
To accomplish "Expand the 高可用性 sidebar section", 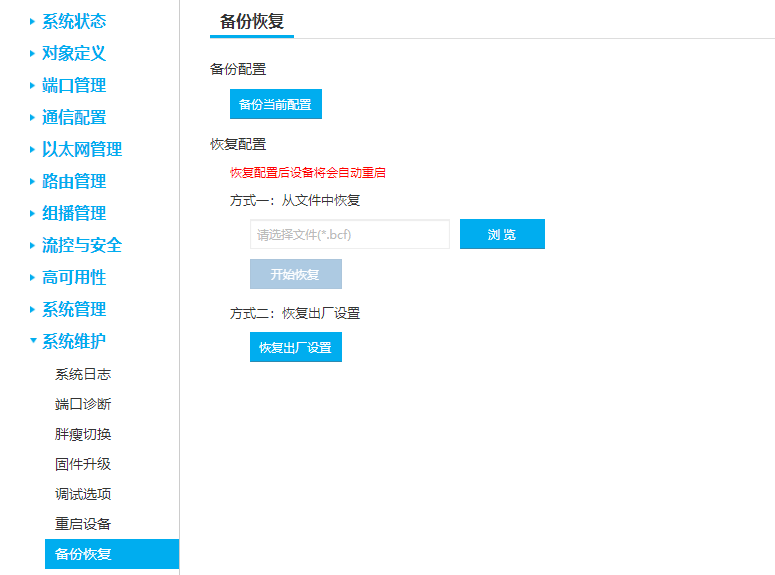I will [73, 277].
